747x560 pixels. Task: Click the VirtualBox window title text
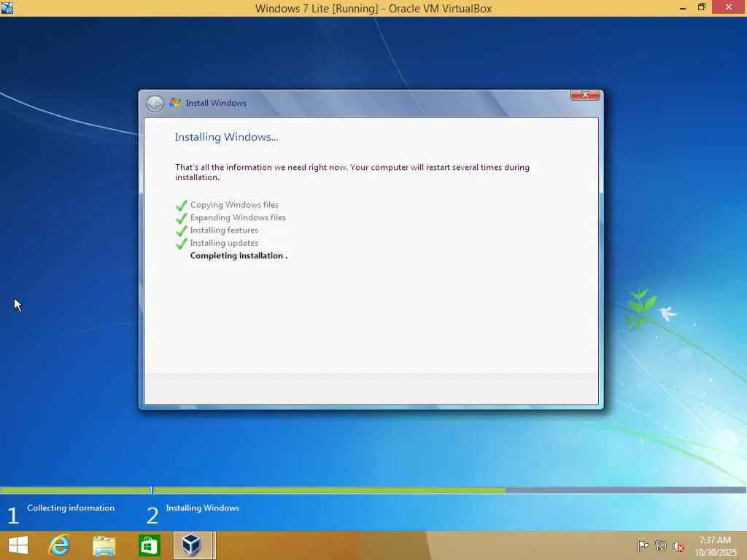pos(373,8)
